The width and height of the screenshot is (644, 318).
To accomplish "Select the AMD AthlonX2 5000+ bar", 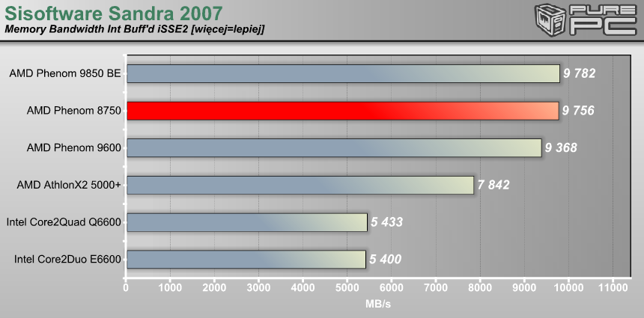I will 300,185.
